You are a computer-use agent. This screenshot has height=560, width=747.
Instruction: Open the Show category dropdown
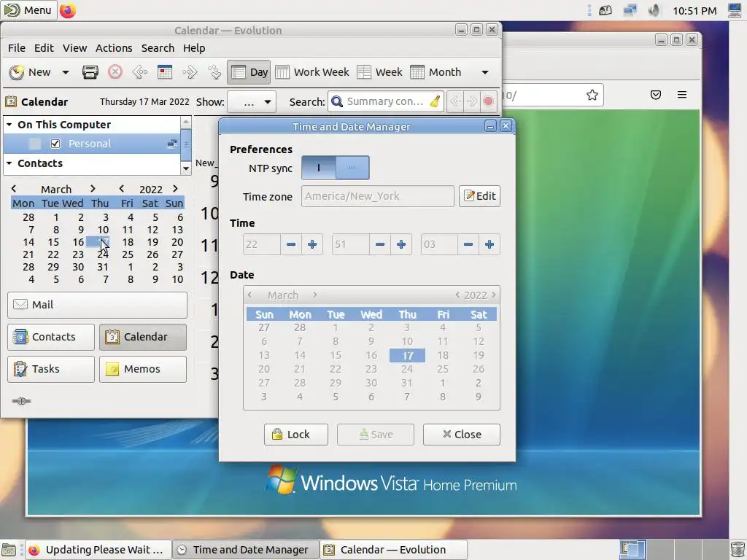[x=252, y=101]
